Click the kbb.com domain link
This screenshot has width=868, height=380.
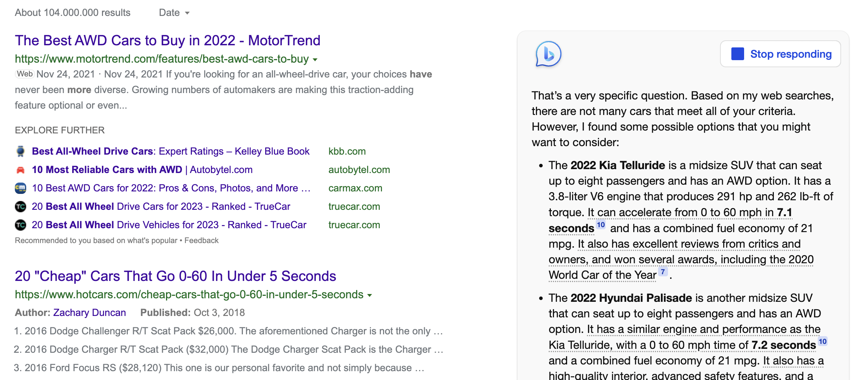pyautogui.click(x=347, y=151)
